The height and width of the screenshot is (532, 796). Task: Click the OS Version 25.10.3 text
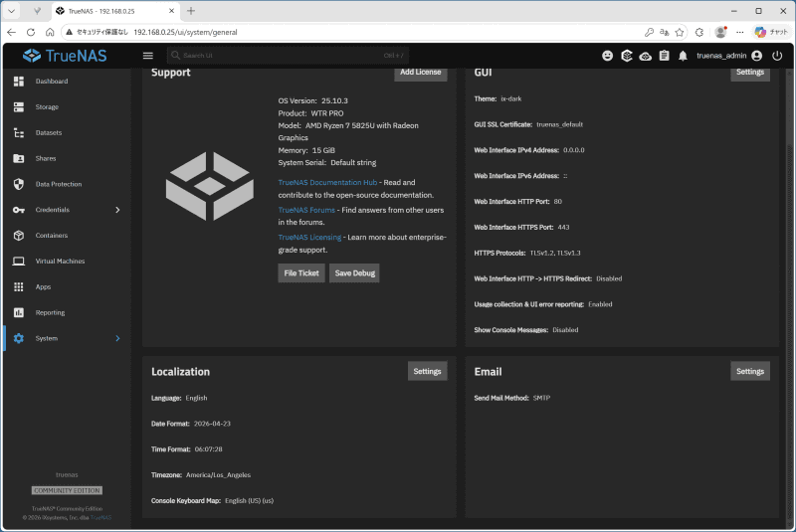click(313, 100)
